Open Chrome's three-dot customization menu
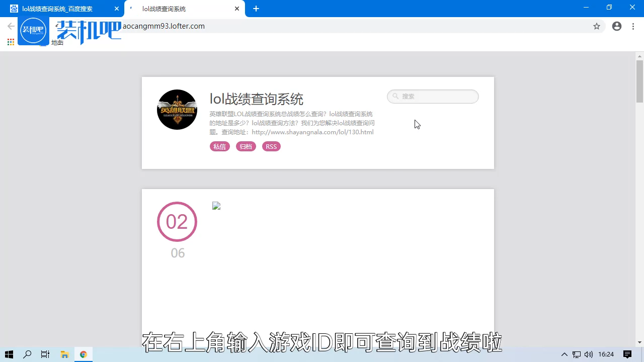 pos(633,26)
